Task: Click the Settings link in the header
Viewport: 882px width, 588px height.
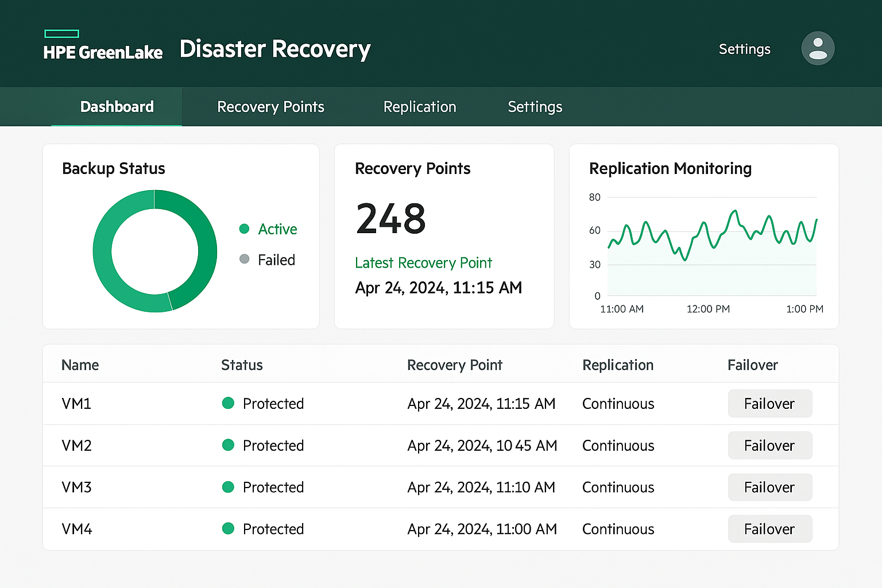Action: (x=744, y=49)
